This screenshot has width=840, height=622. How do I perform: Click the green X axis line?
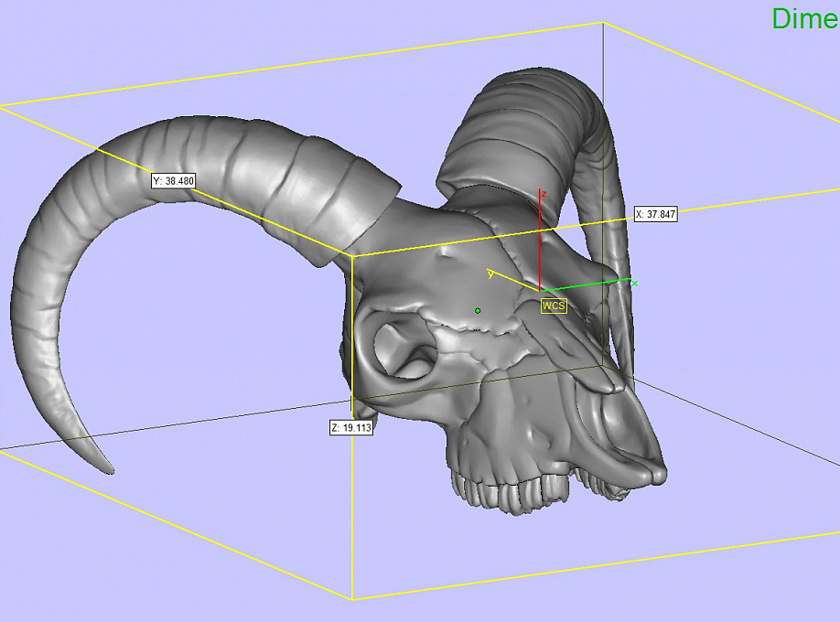(x=587, y=284)
